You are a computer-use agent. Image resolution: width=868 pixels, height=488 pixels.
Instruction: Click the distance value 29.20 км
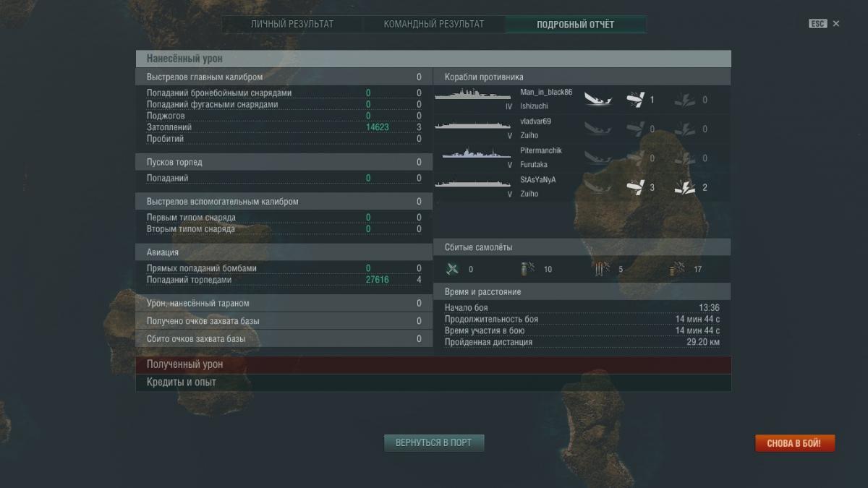[x=703, y=342]
